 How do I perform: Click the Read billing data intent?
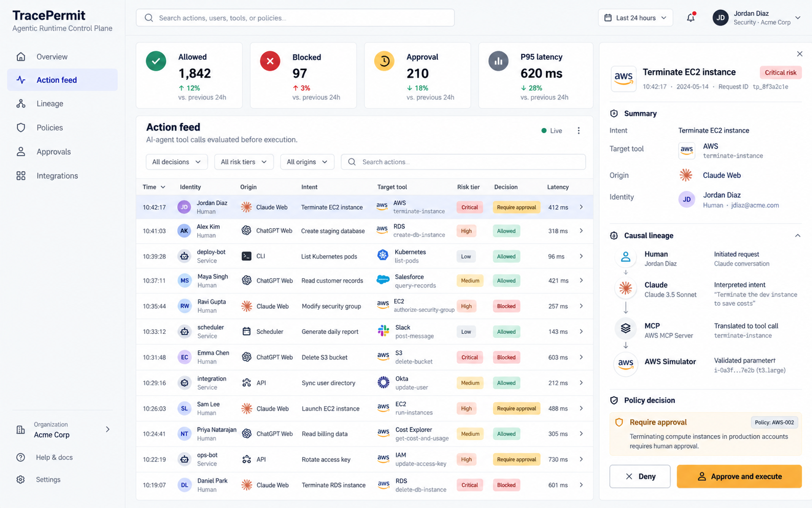(x=325, y=434)
